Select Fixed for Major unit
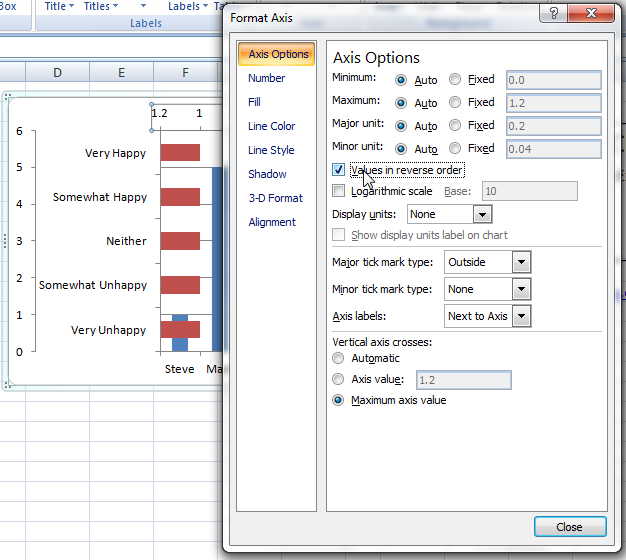This screenshot has height=560, width=626. point(455,125)
